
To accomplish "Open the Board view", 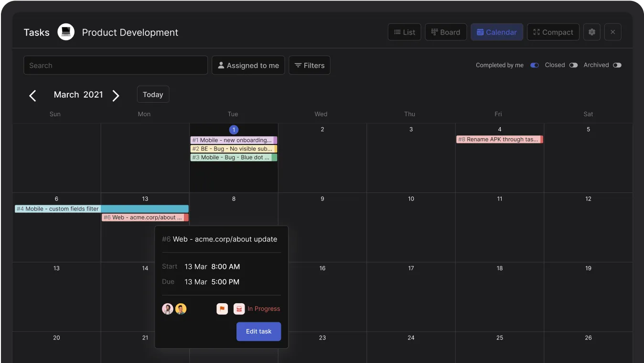I will pos(446,32).
